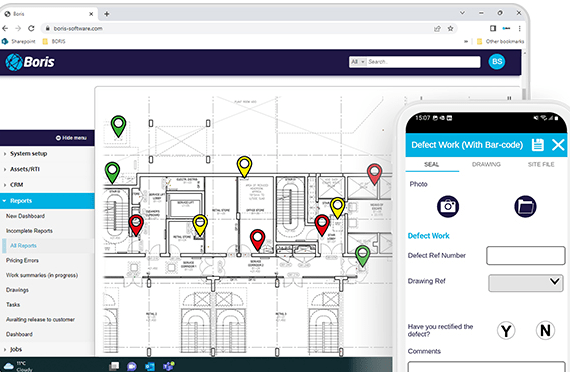Open the Other bookmarks folder

500,41
